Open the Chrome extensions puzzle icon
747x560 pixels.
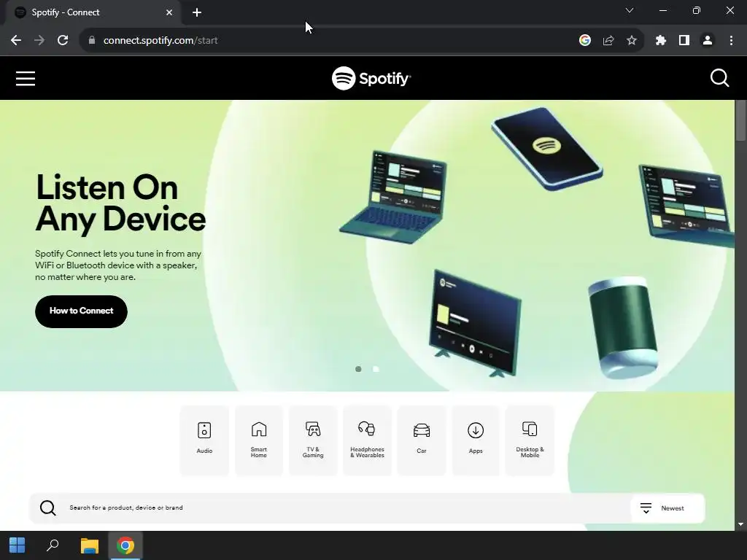(661, 41)
